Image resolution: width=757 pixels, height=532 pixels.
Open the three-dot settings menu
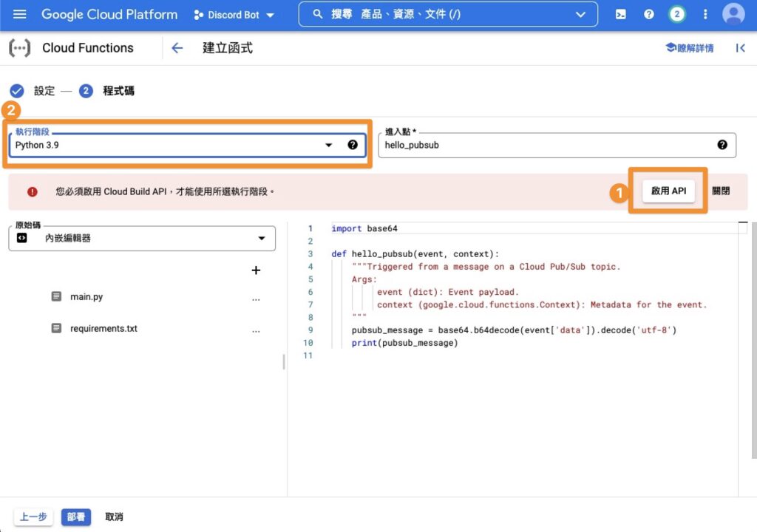pos(705,15)
